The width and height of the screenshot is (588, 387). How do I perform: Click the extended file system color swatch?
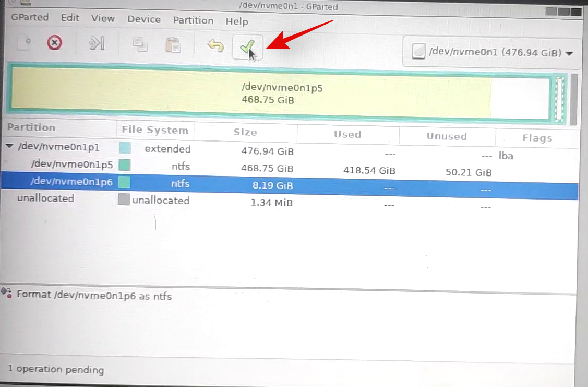(x=125, y=147)
